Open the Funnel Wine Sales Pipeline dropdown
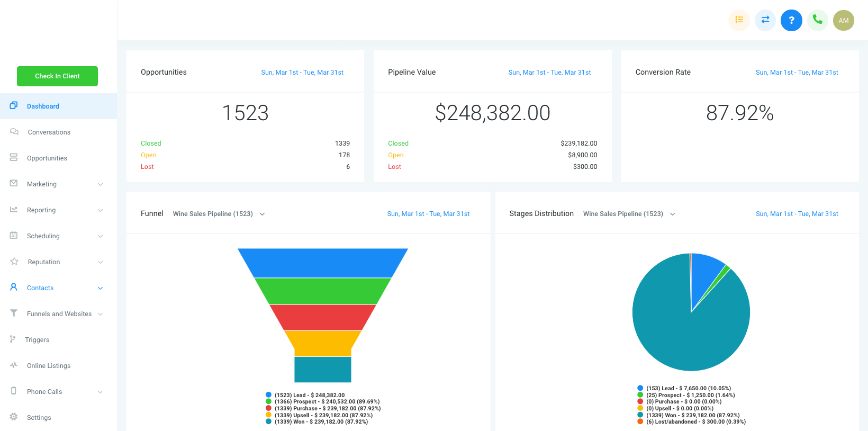The width and height of the screenshot is (868, 431). [219, 214]
